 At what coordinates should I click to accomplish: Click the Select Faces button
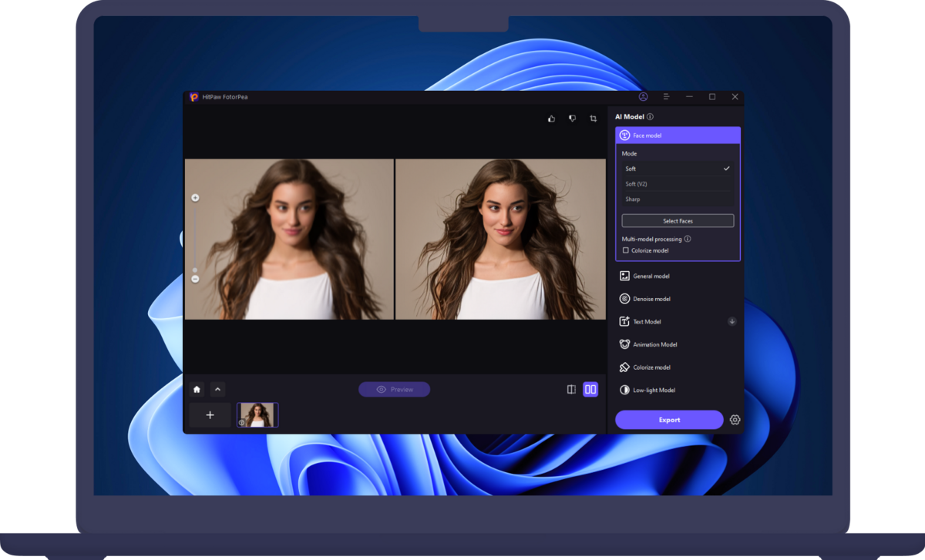678,221
